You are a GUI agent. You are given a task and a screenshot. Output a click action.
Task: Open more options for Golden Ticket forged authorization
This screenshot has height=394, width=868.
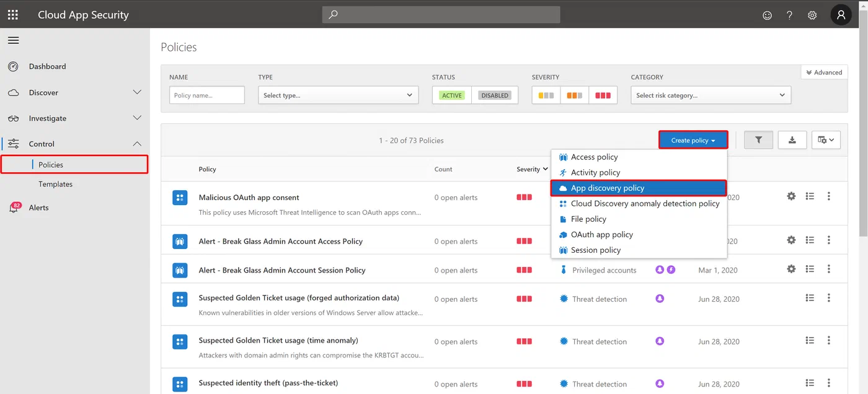point(829,298)
